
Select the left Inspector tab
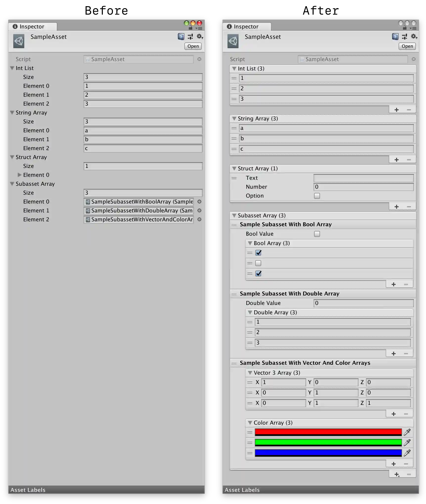(x=32, y=26)
